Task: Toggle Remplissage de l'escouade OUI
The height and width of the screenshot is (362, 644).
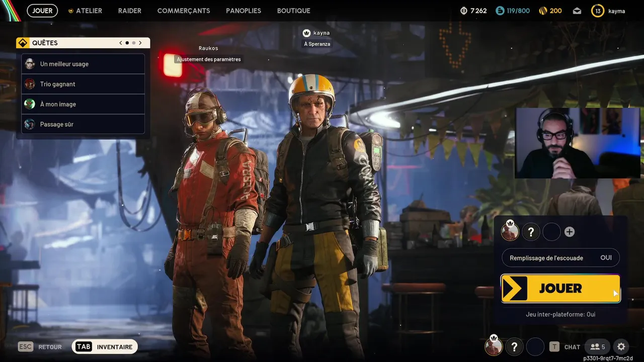Action: [x=560, y=258]
